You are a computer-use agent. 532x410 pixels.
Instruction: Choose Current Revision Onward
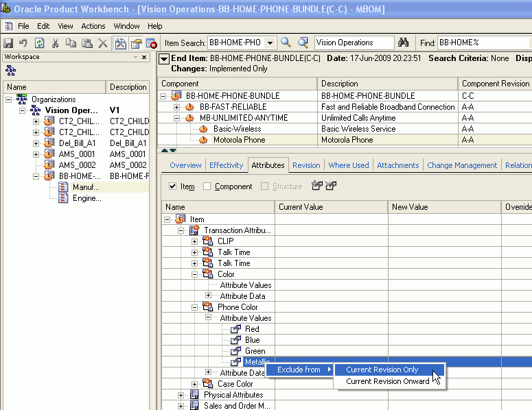coord(389,381)
